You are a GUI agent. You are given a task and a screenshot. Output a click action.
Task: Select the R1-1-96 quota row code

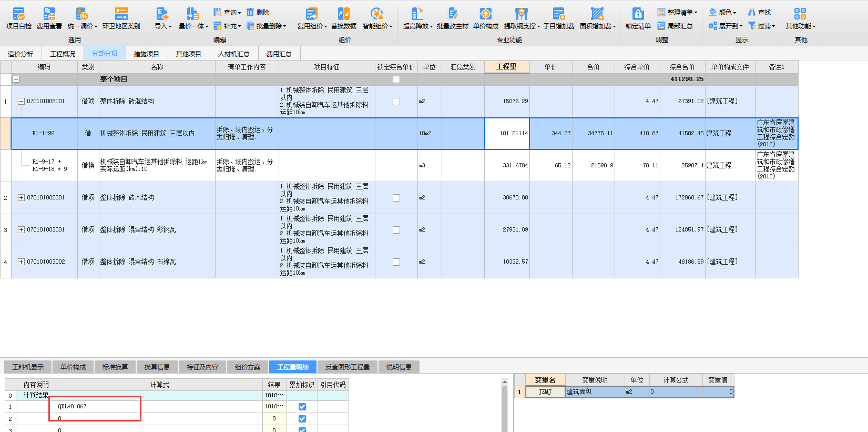click(x=44, y=134)
